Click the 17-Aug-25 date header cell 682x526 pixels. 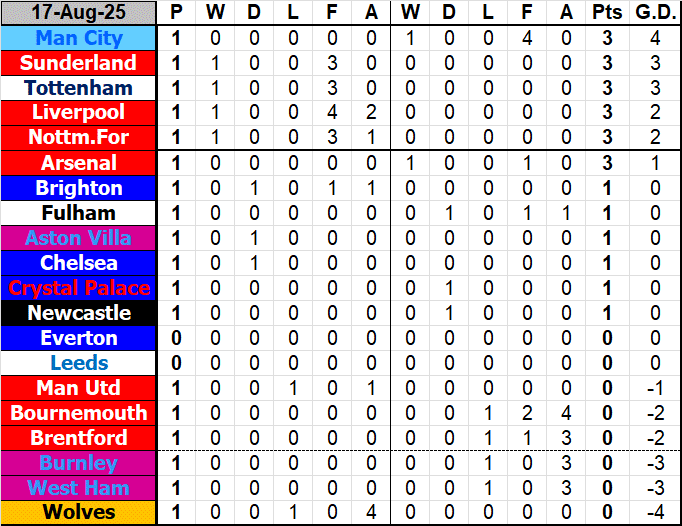[79, 13]
